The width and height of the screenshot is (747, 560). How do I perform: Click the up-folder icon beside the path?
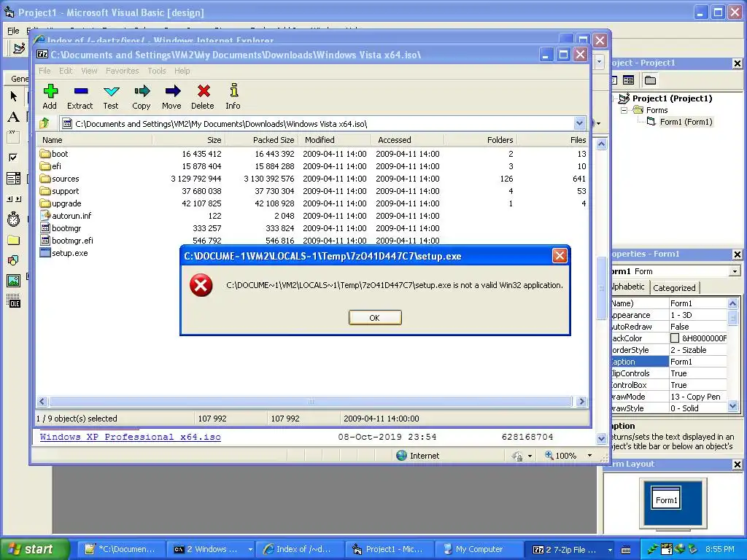pyautogui.click(x=44, y=123)
